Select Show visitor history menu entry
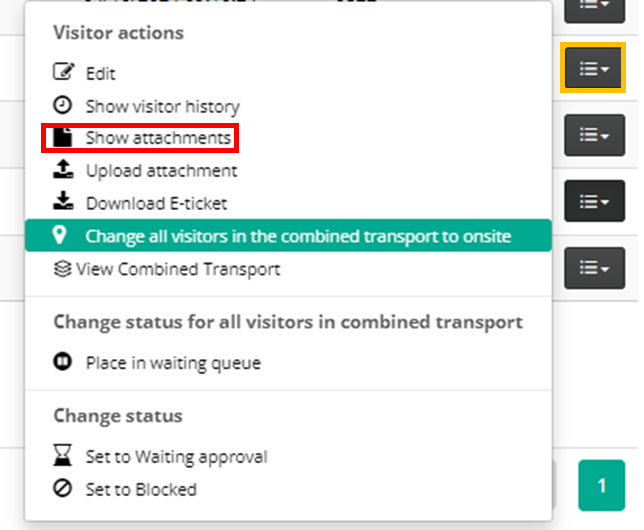644x530 pixels. pos(163,106)
